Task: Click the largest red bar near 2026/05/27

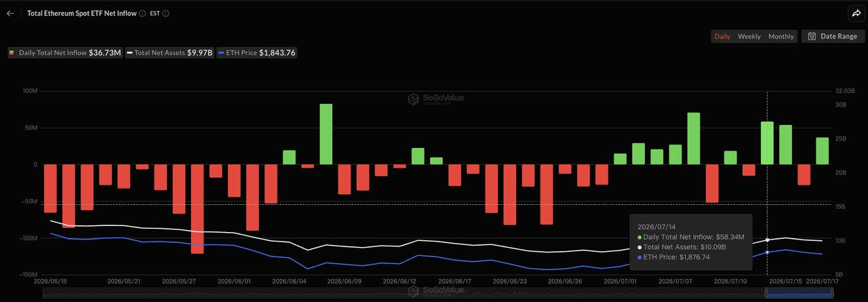Action: point(197,209)
